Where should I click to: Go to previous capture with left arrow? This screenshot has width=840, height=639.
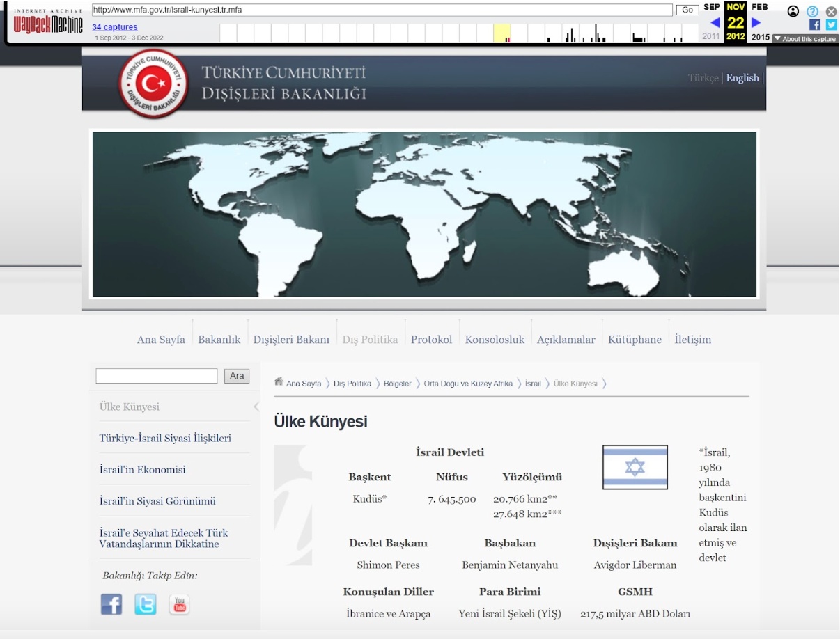(x=715, y=22)
